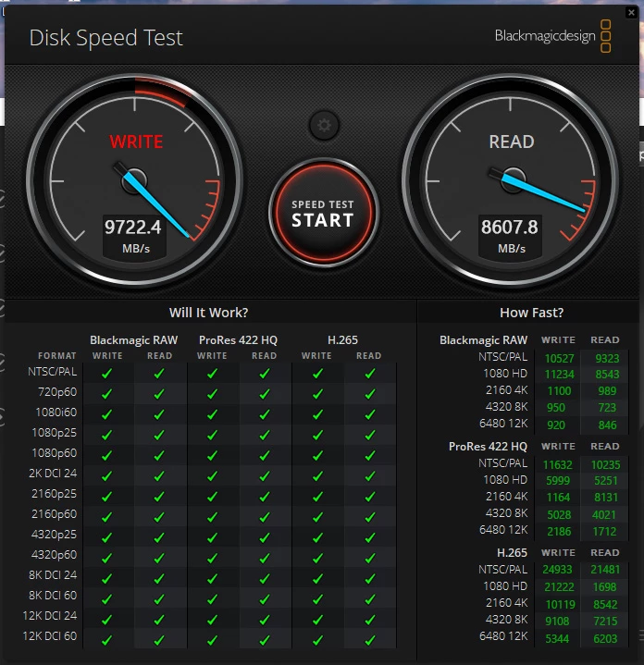Click 1080p60 H.265 write checkmark
Screen dimensions: 644x665
[x=317, y=455]
